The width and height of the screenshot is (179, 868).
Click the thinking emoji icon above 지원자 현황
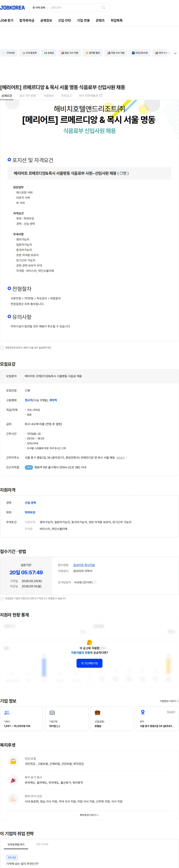click(x=89, y=643)
